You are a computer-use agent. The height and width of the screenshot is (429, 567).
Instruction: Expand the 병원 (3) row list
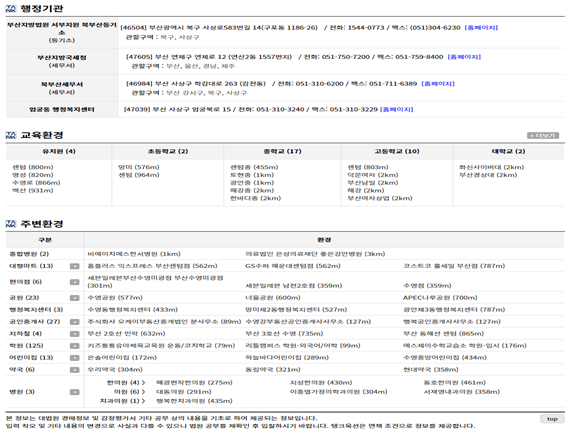(74, 392)
